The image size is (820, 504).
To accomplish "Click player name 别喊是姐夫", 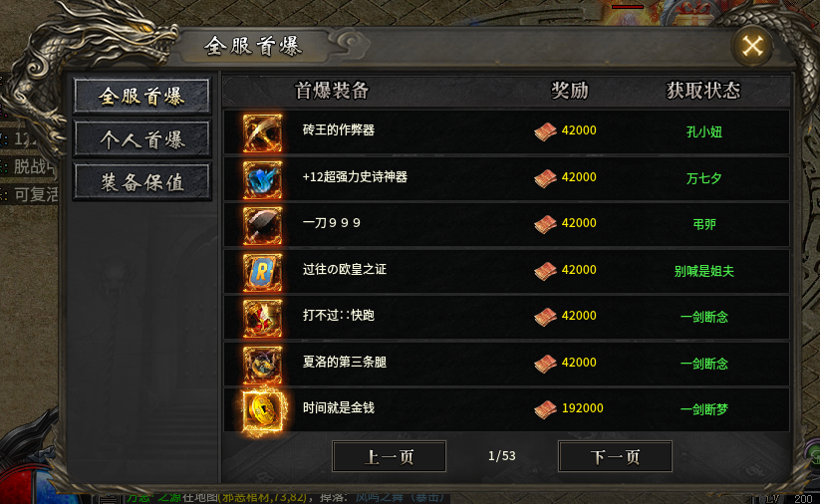I will 703,271.
